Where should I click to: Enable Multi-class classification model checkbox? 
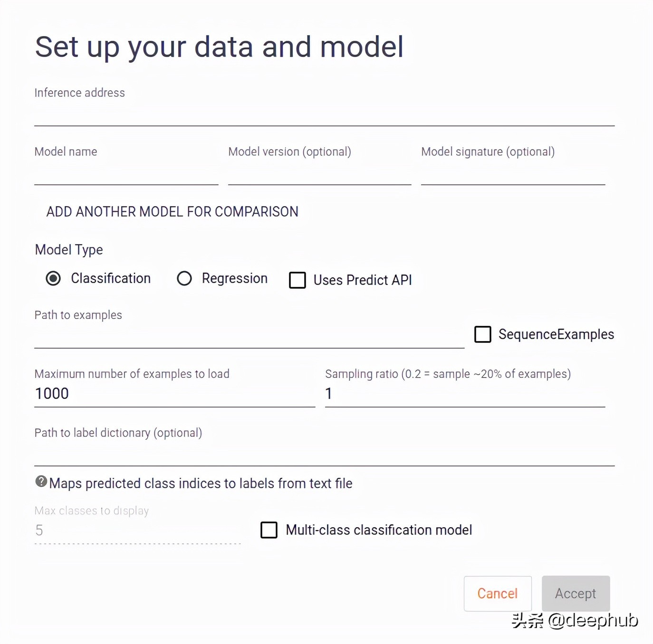[269, 530]
